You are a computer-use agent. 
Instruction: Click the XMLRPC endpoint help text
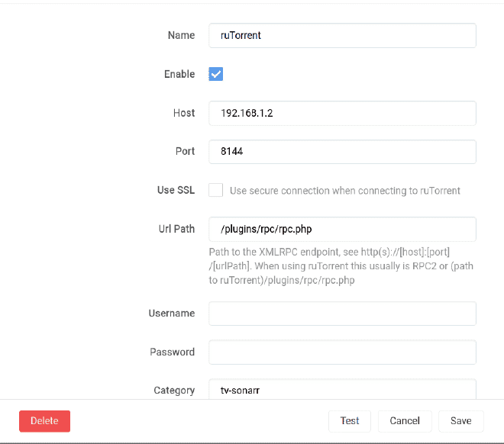pos(341,266)
